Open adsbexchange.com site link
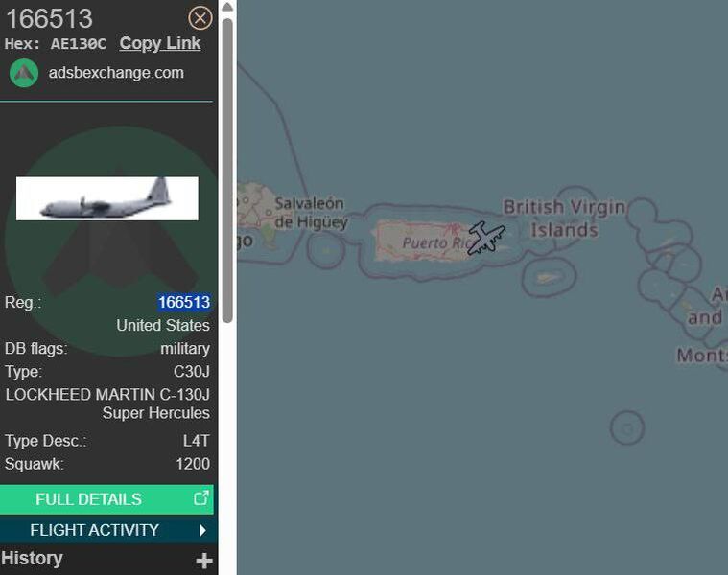The height and width of the screenshot is (575, 728). 116,73
